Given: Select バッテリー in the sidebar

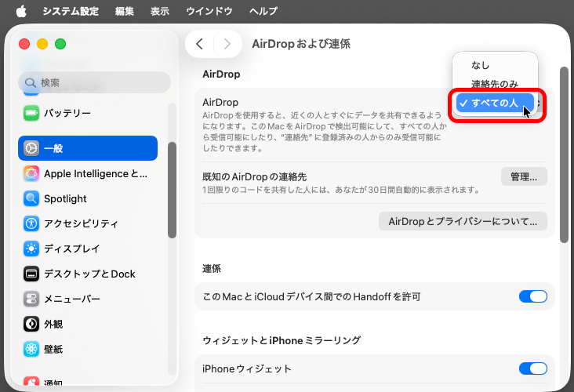Looking at the screenshot, I should pyautogui.click(x=88, y=113).
